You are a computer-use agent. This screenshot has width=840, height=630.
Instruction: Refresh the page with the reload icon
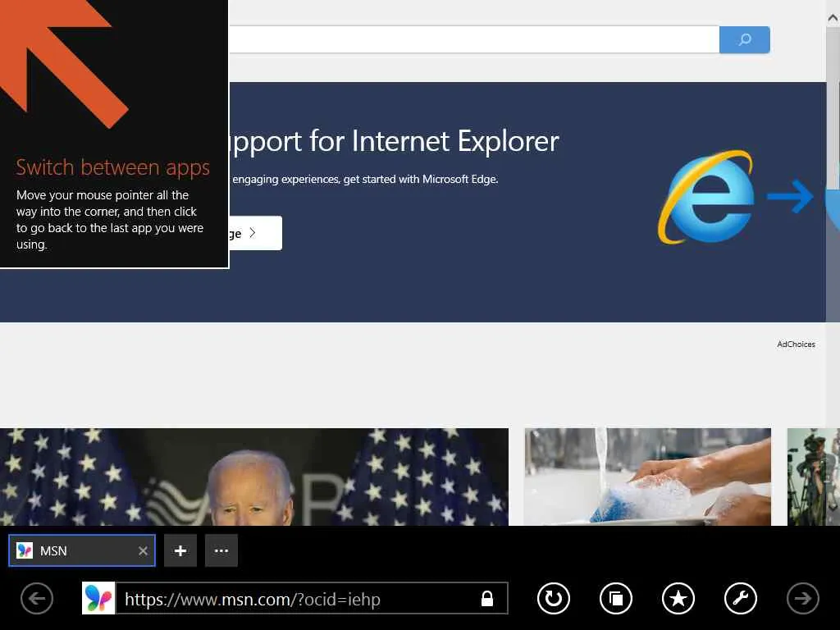554,598
